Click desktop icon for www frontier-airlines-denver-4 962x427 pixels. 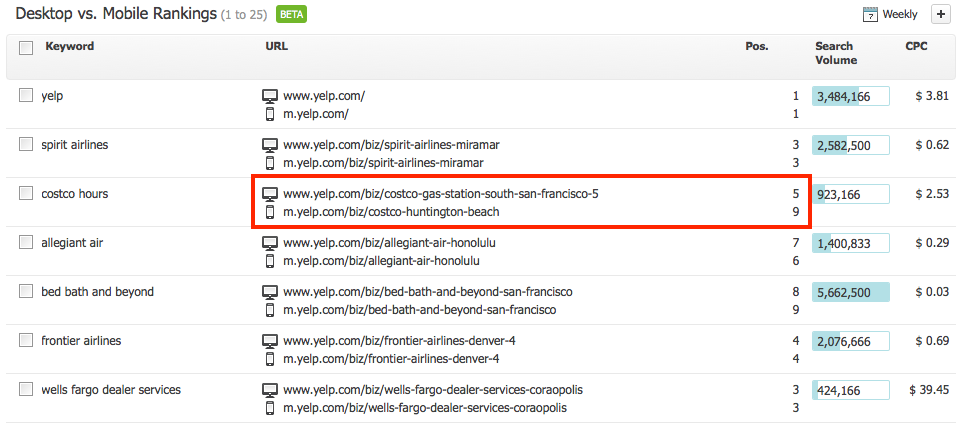tap(270, 341)
